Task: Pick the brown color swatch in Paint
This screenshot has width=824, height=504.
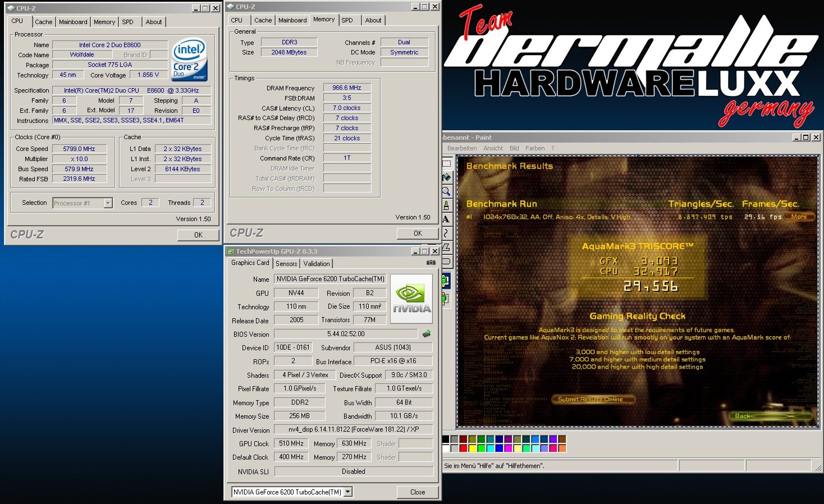Action: [x=562, y=439]
